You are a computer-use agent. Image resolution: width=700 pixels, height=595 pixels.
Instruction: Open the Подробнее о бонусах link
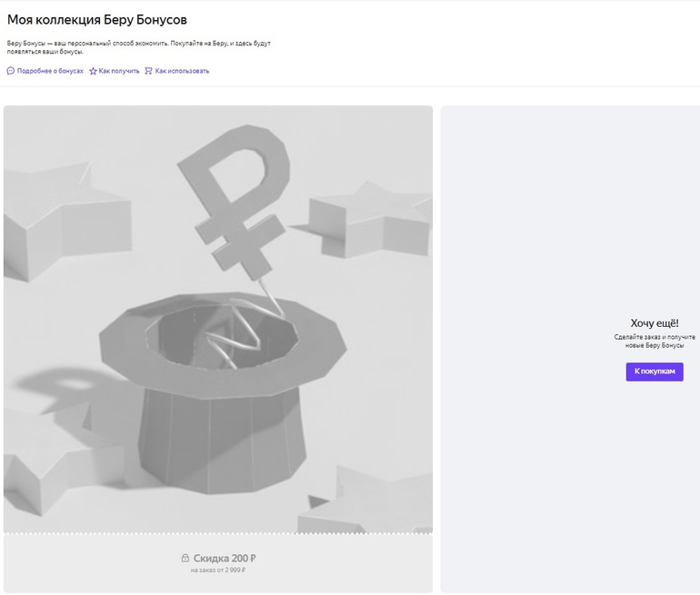click(x=50, y=71)
